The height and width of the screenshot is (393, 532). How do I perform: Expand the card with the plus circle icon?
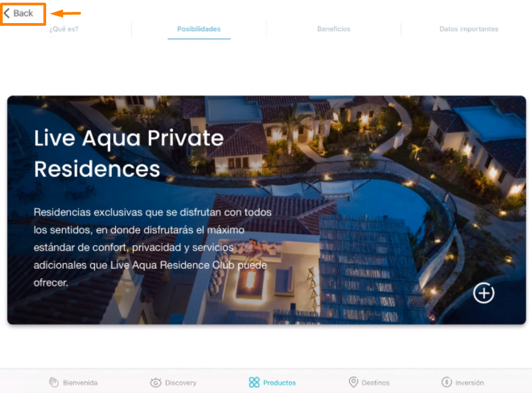[484, 293]
